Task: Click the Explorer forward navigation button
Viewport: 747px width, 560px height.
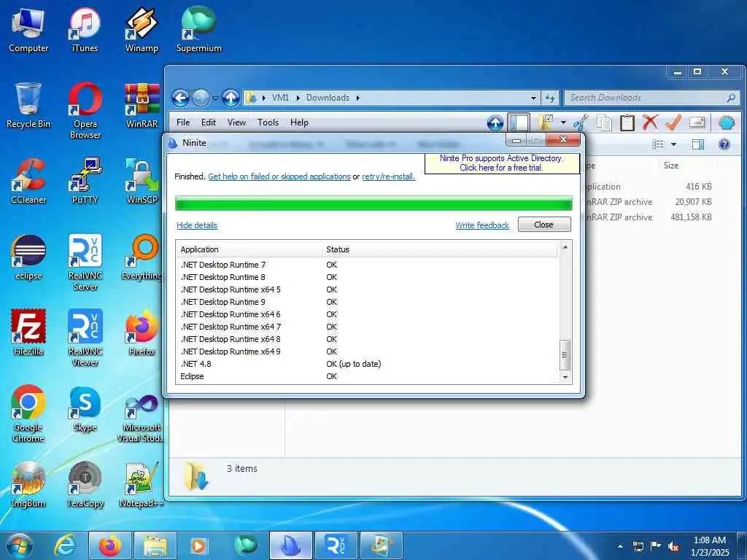Action: click(x=201, y=98)
